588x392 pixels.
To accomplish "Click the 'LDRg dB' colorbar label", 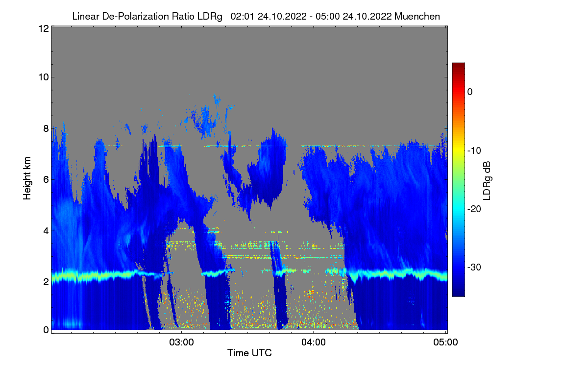I will click(x=487, y=180).
